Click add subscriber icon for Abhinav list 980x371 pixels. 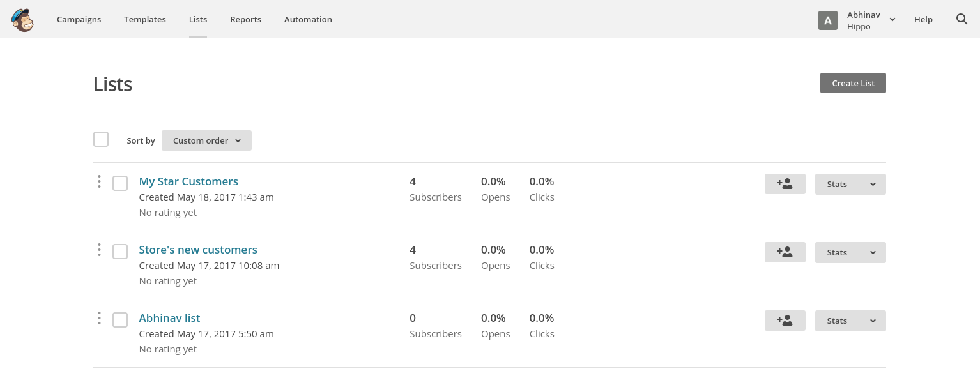785,321
